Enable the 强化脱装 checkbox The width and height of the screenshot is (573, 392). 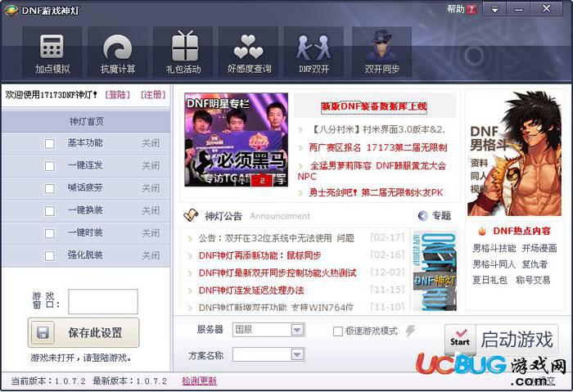click(x=50, y=256)
